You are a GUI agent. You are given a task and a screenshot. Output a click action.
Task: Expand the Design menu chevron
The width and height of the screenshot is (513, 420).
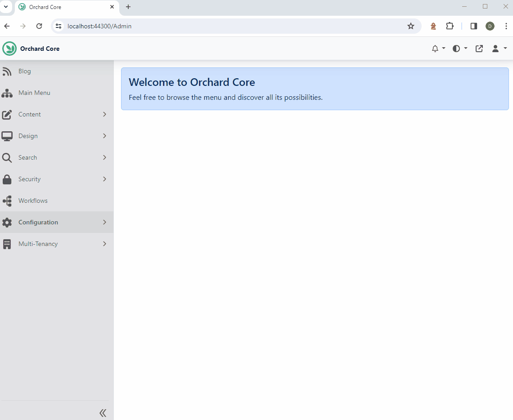pyautogui.click(x=105, y=136)
